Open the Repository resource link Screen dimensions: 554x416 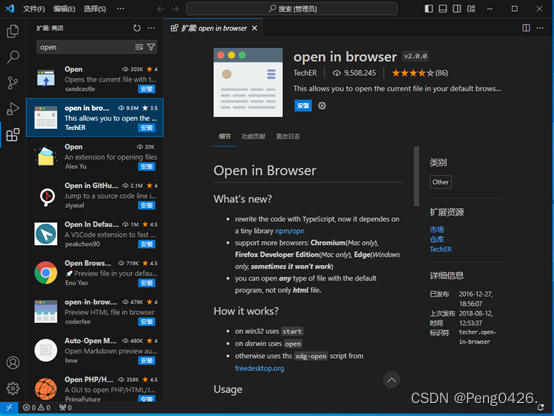point(437,240)
